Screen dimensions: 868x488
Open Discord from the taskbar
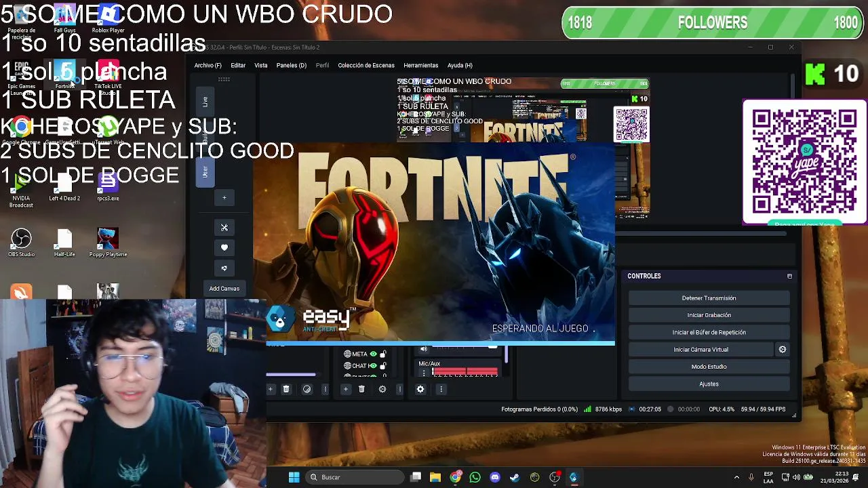(x=494, y=477)
